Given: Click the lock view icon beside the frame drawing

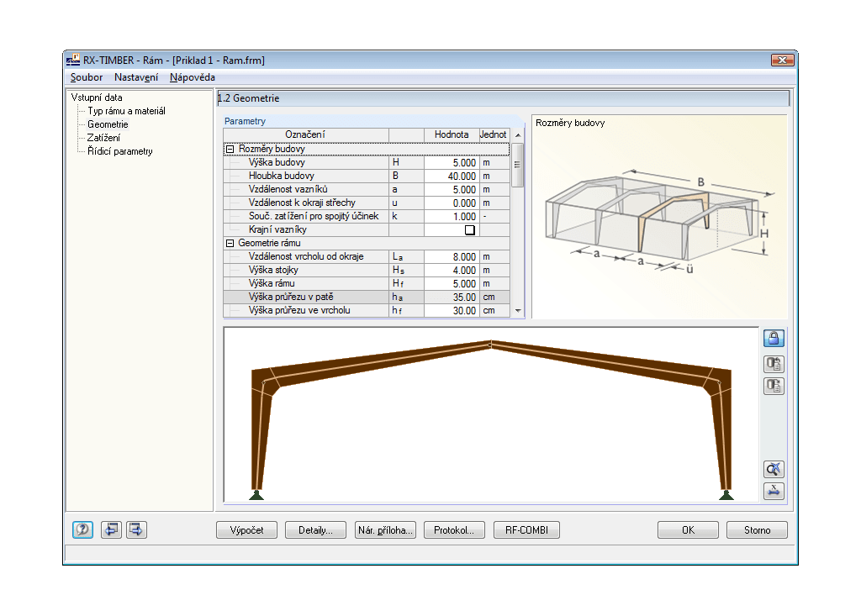Looking at the screenshot, I should 774,338.
